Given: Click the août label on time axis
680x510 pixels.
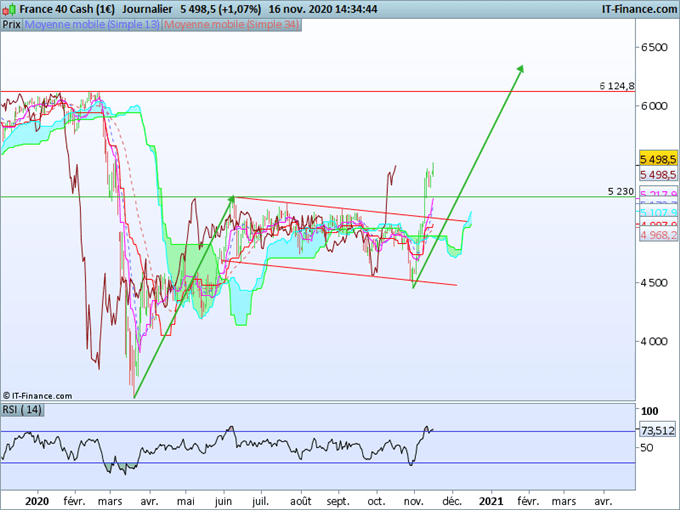Looking at the screenshot, I should click(301, 501).
